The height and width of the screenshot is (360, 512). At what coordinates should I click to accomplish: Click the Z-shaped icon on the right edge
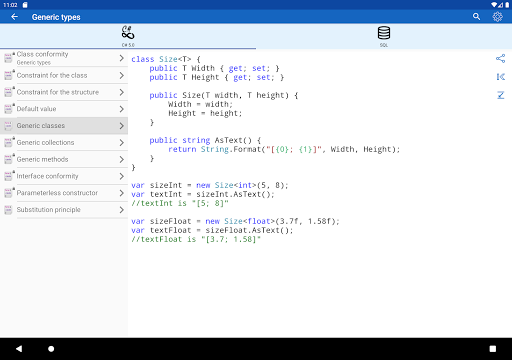[500, 95]
